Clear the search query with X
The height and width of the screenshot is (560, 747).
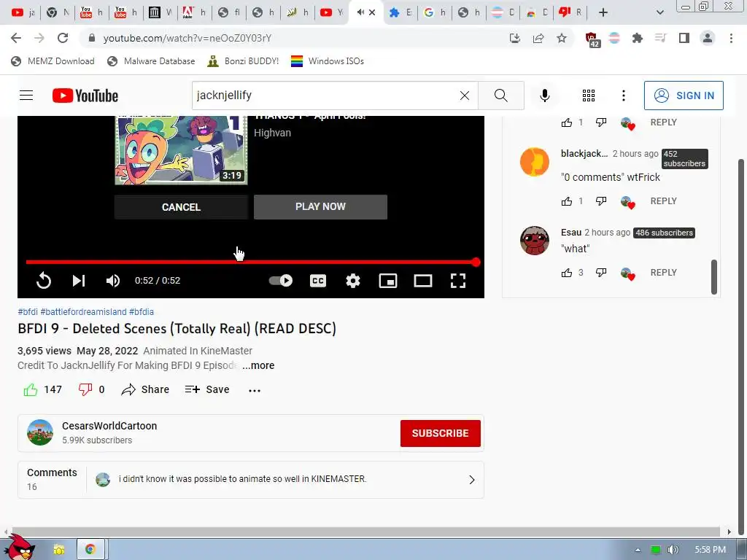[x=465, y=96]
